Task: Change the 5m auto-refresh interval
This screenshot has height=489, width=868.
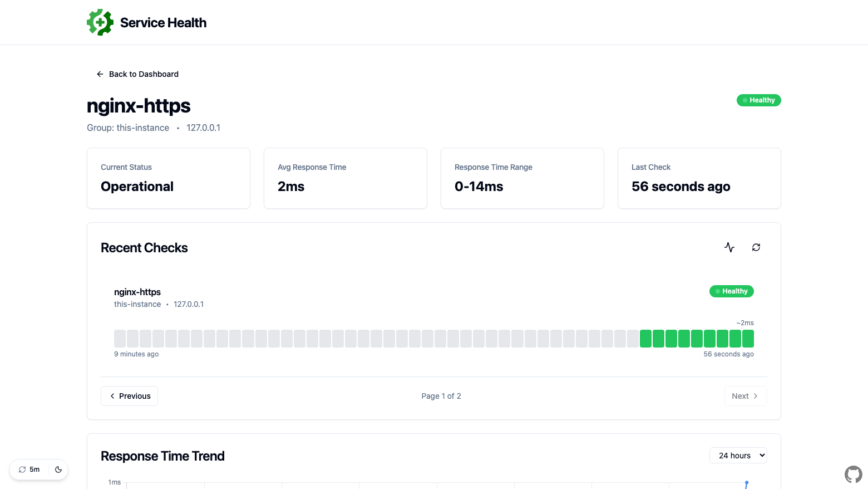Action: (x=29, y=470)
